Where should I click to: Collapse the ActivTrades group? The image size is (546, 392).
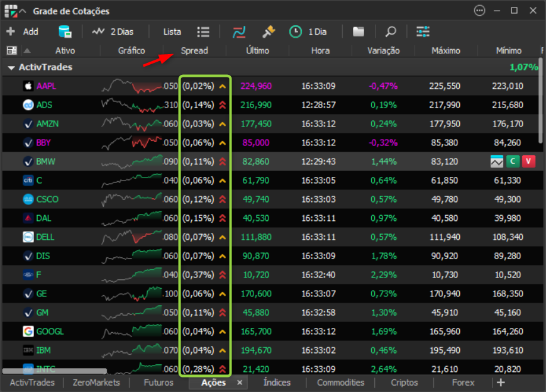(11, 67)
